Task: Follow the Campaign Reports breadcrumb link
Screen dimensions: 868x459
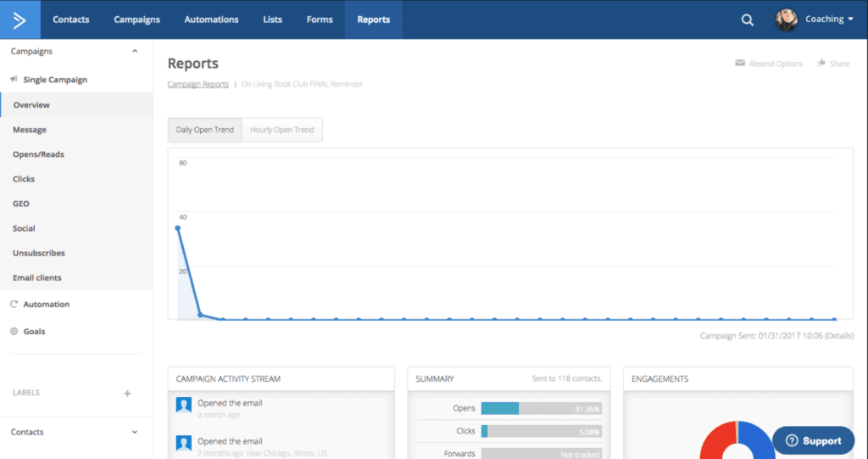Action: tap(198, 84)
